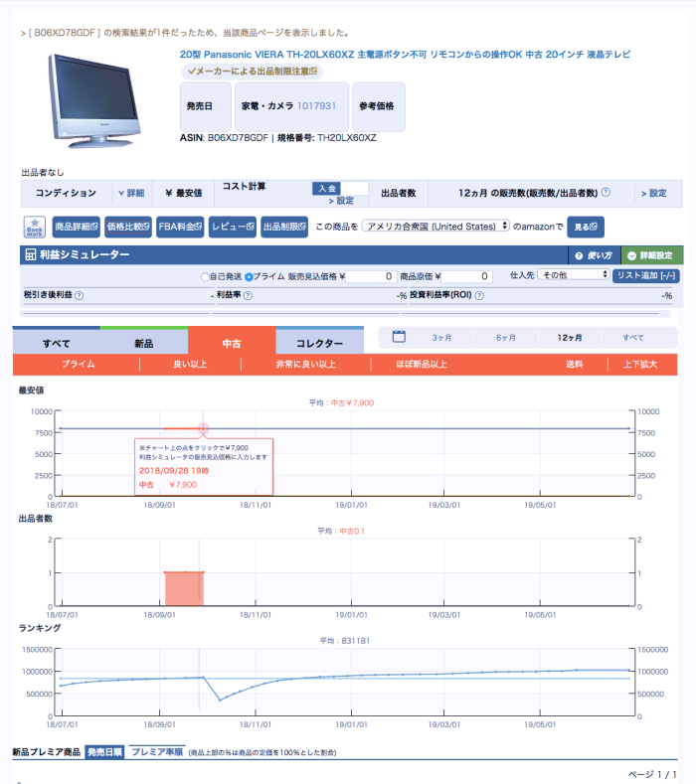The width and height of the screenshot is (696, 784).
Task: Switch to the コレクター tab
Action: (x=320, y=343)
